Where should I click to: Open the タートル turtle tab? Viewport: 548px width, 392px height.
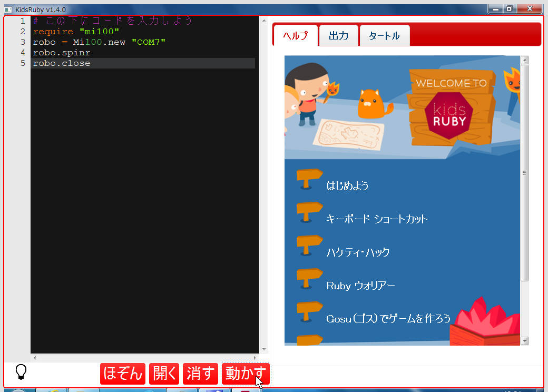385,36
